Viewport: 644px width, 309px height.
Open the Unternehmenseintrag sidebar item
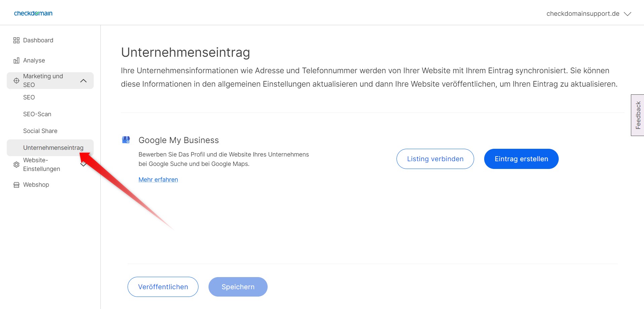(53, 147)
